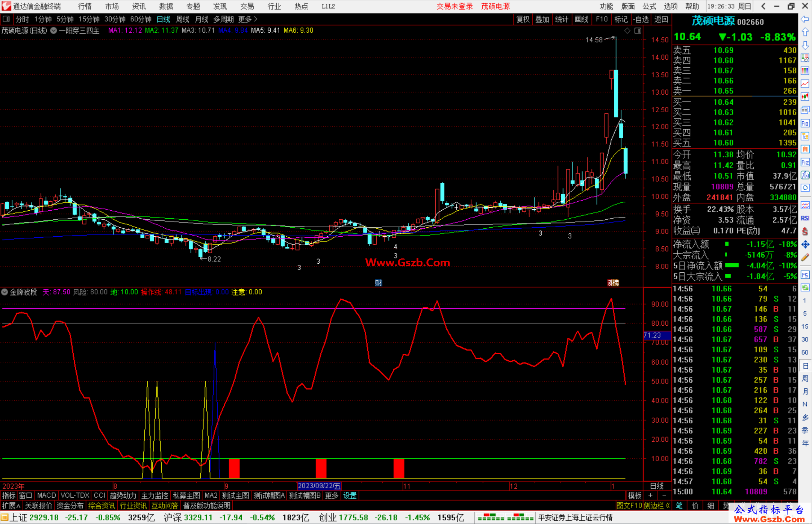Open the 资讯 menu

point(139,6)
